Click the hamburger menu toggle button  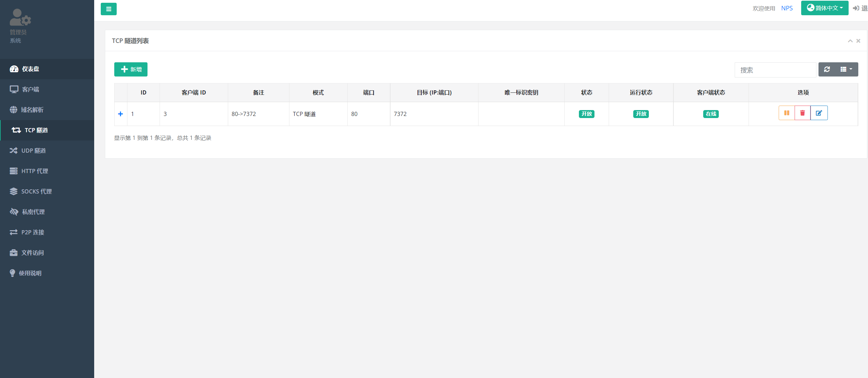click(x=108, y=9)
